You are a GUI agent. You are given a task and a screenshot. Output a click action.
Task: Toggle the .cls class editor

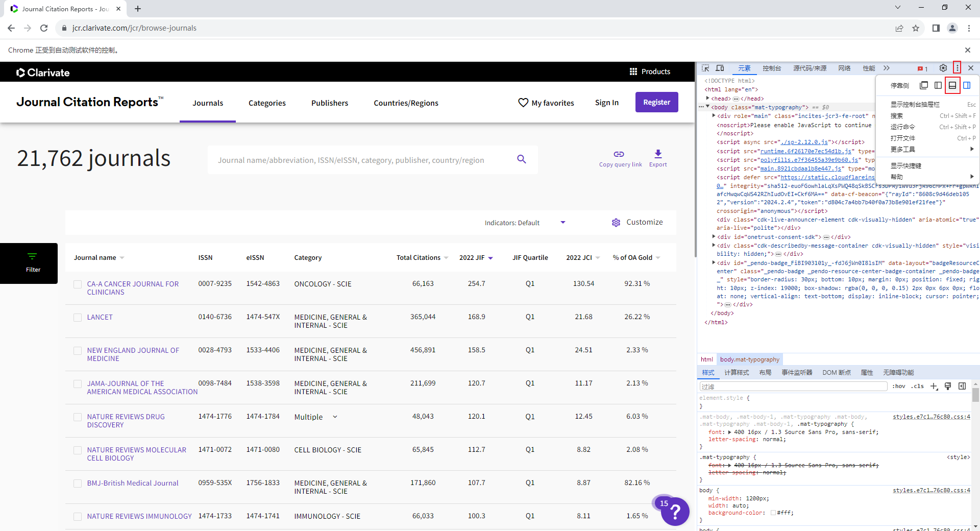click(917, 386)
